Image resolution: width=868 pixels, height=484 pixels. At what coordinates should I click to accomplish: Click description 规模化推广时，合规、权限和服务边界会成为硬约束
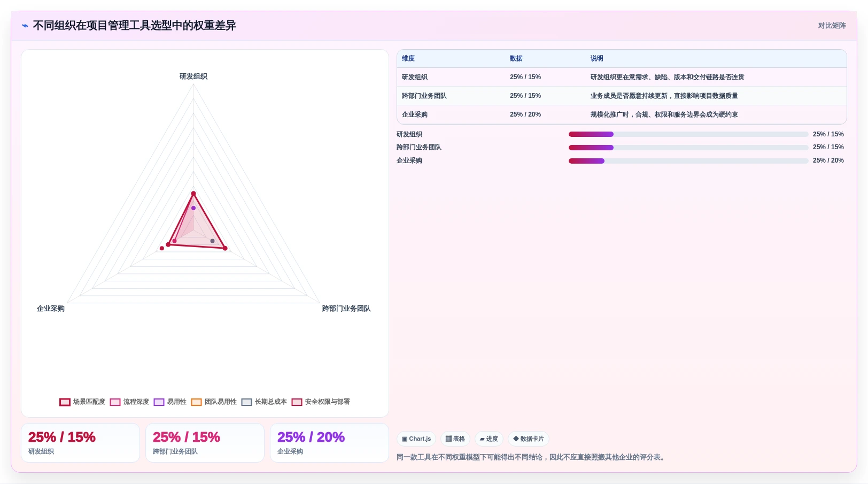tap(664, 115)
